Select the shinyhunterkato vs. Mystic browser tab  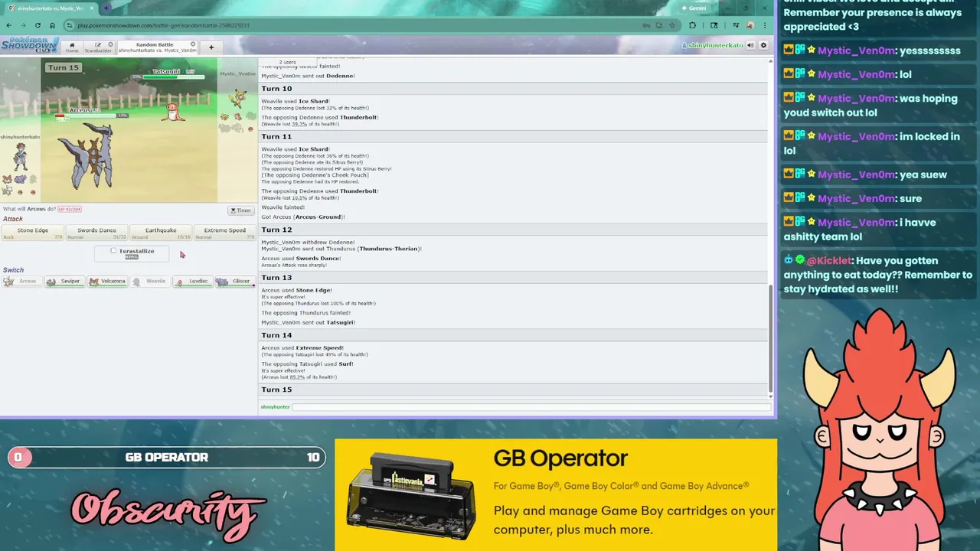click(49, 8)
